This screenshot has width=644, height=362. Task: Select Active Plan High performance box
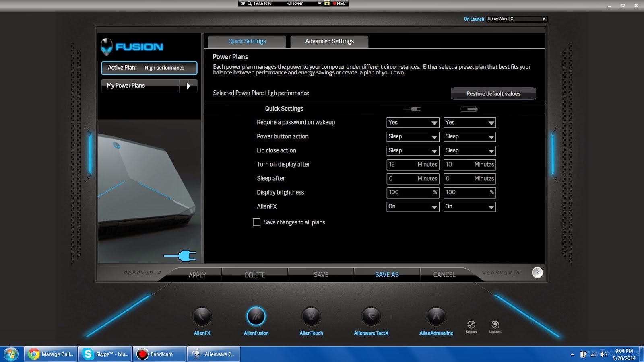149,68
